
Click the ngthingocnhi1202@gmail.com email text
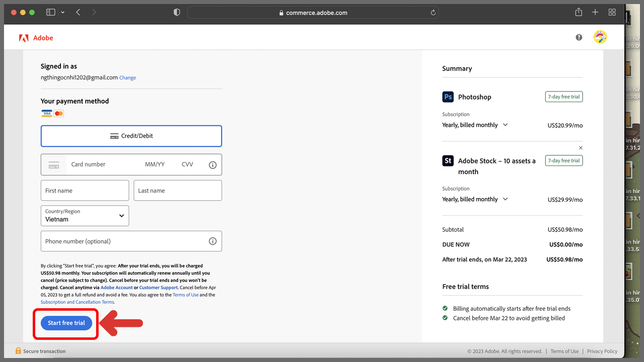click(x=79, y=77)
